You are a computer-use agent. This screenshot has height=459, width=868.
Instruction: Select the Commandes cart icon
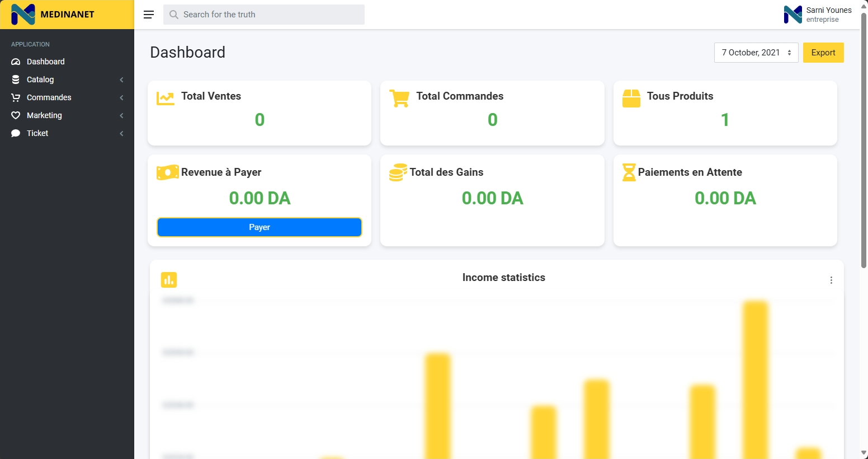click(15, 97)
